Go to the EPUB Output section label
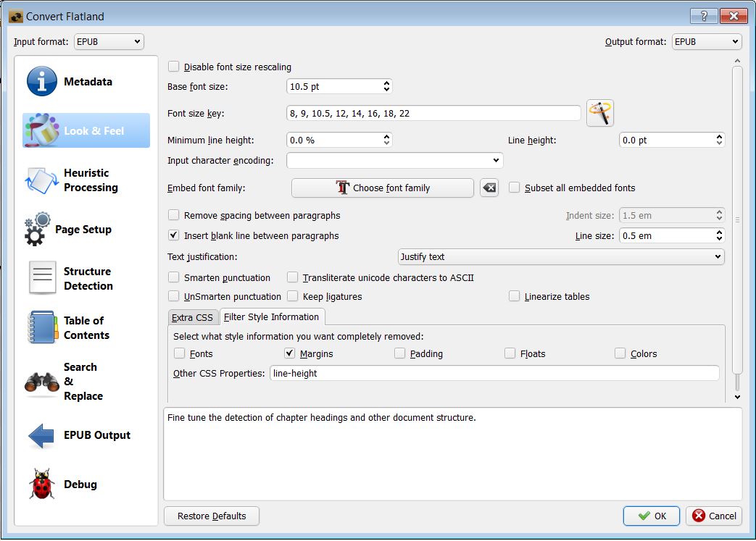 pyautogui.click(x=97, y=435)
